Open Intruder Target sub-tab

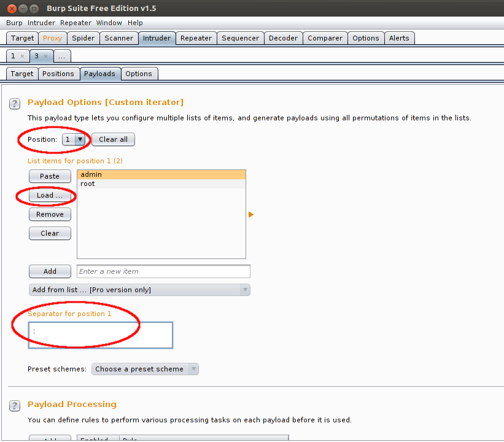tap(22, 74)
